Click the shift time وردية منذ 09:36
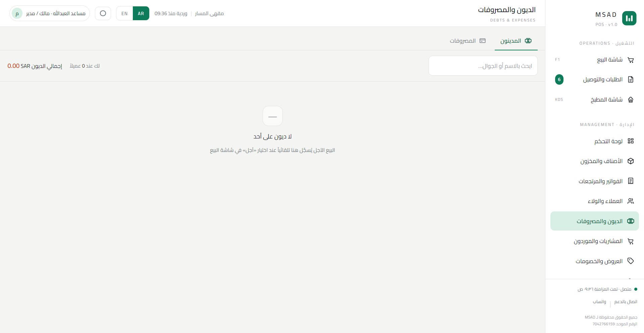 click(171, 13)
